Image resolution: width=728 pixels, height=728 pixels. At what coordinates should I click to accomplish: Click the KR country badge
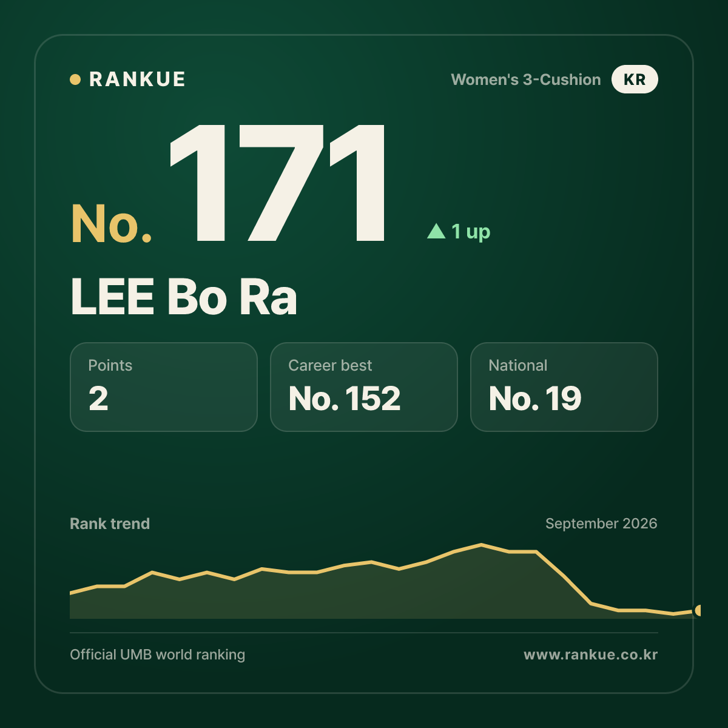coord(635,79)
